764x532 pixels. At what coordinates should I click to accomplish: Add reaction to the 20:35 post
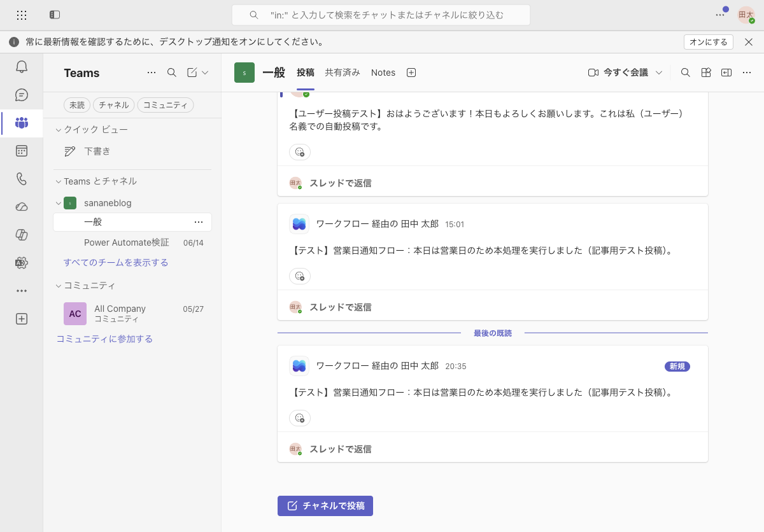pyautogui.click(x=300, y=418)
